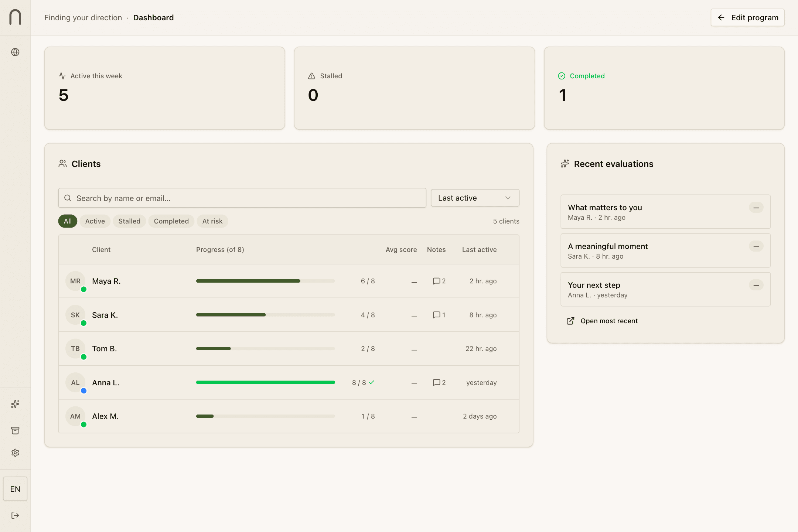Screen dimensions: 798x532
Task: Open the Active this week stat card
Action: (x=165, y=88)
